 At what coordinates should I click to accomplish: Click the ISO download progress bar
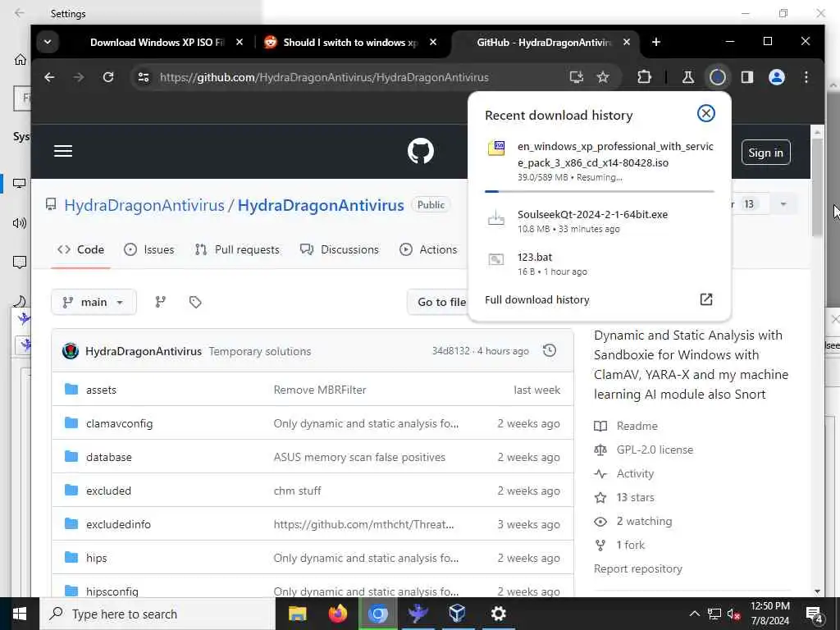(599, 191)
